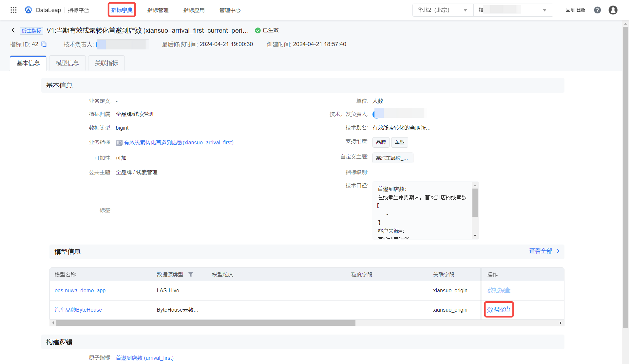
Task: Click the 全品牌/线索管理 indicator ownership value
Action: tap(135, 114)
